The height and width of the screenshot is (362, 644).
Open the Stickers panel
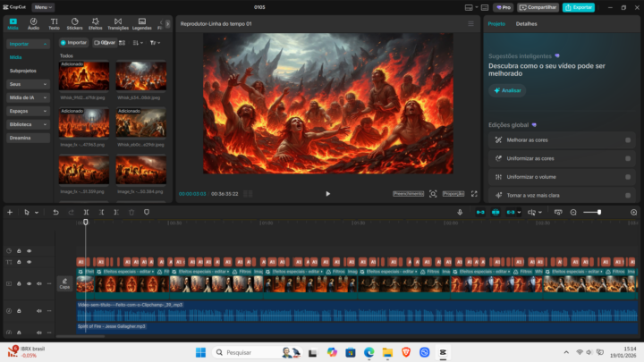click(x=74, y=23)
